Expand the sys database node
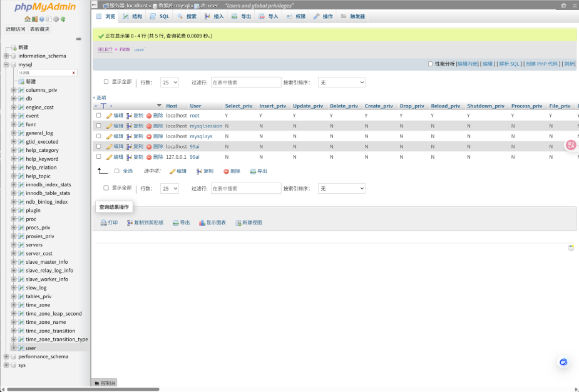Viewport: 579px width, 392px height. [x=6, y=365]
